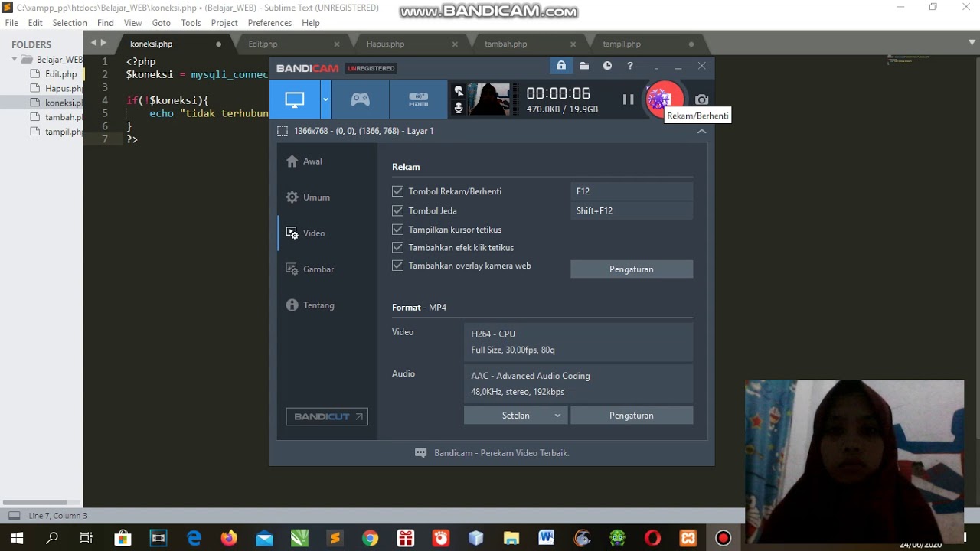This screenshot has height=551, width=980.
Task: Open the Umum settings section
Action: pos(308,197)
